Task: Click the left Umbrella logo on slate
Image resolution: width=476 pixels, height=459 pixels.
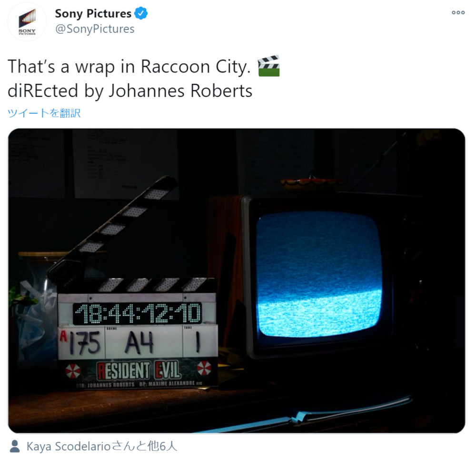Action: pyautogui.click(x=73, y=371)
